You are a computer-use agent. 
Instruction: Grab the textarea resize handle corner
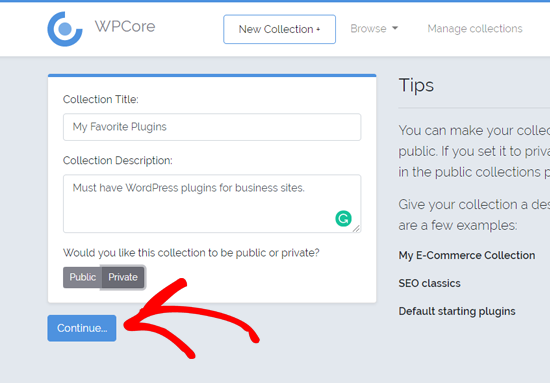pyautogui.click(x=356, y=229)
